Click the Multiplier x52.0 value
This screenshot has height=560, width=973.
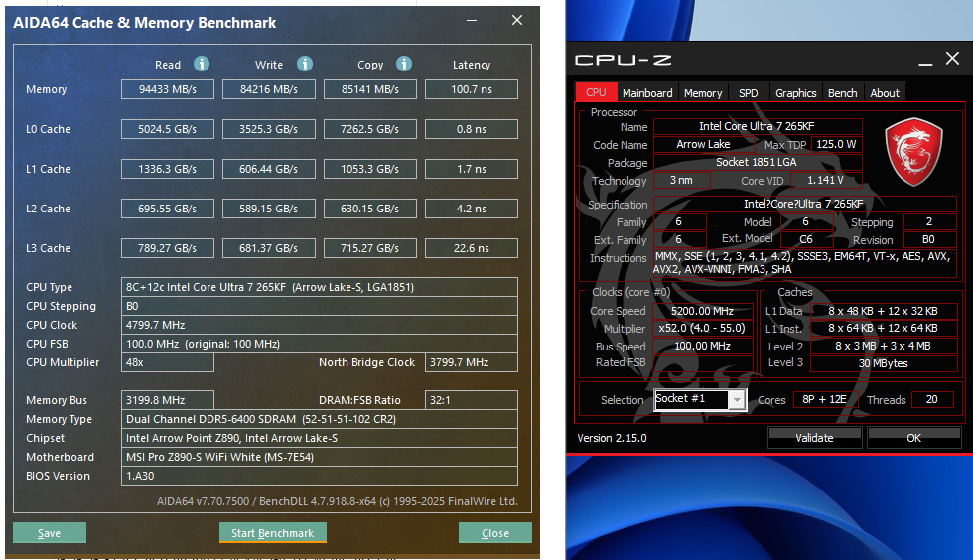[703, 328]
